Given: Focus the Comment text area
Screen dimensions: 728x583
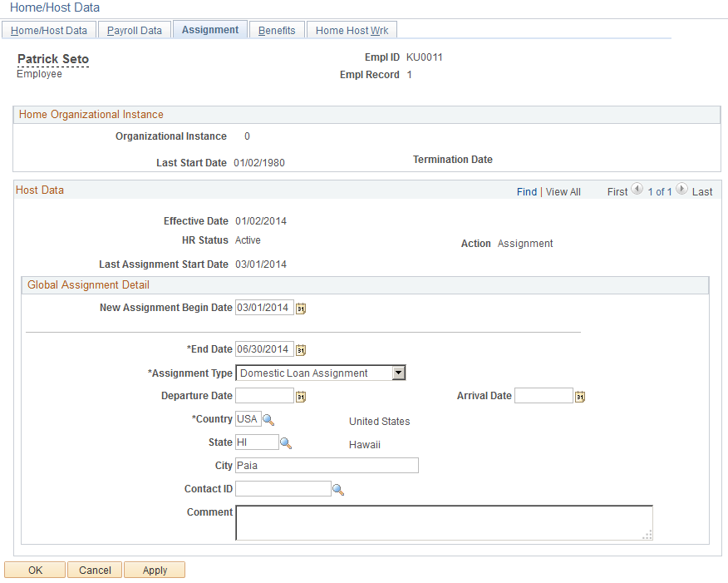Looking at the screenshot, I should (x=444, y=523).
